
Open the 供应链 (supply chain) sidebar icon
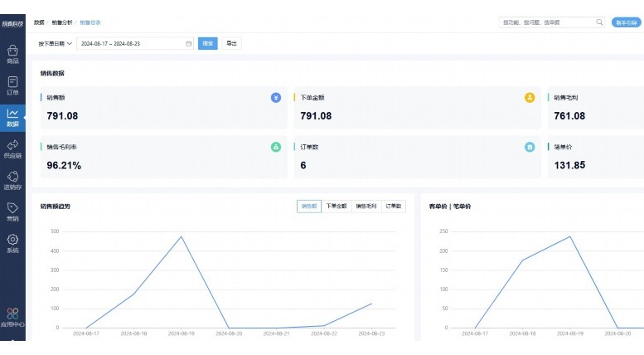click(x=12, y=148)
